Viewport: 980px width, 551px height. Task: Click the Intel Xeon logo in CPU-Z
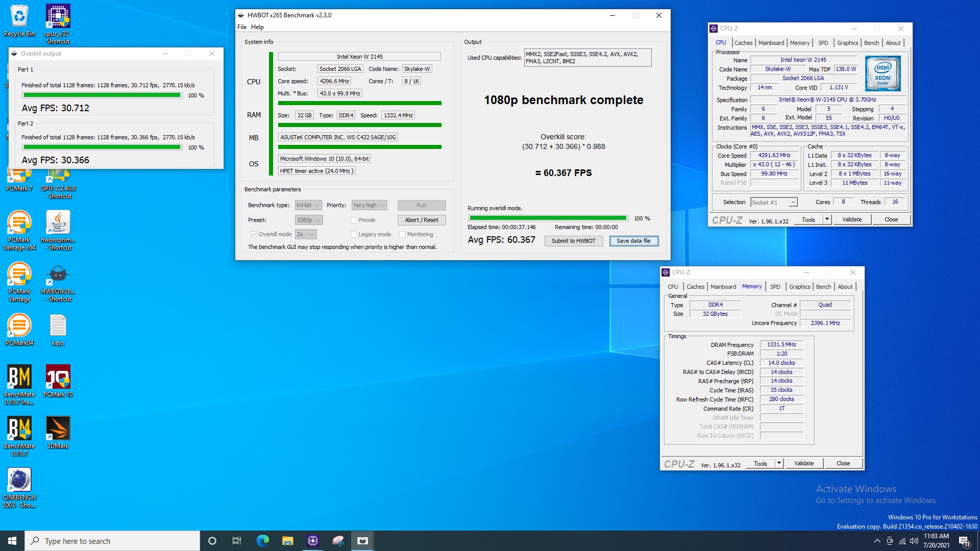point(883,73)
